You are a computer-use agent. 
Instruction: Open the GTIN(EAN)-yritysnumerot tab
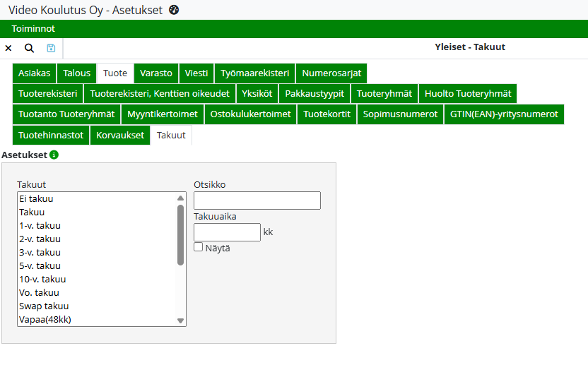tap(504, 114)
